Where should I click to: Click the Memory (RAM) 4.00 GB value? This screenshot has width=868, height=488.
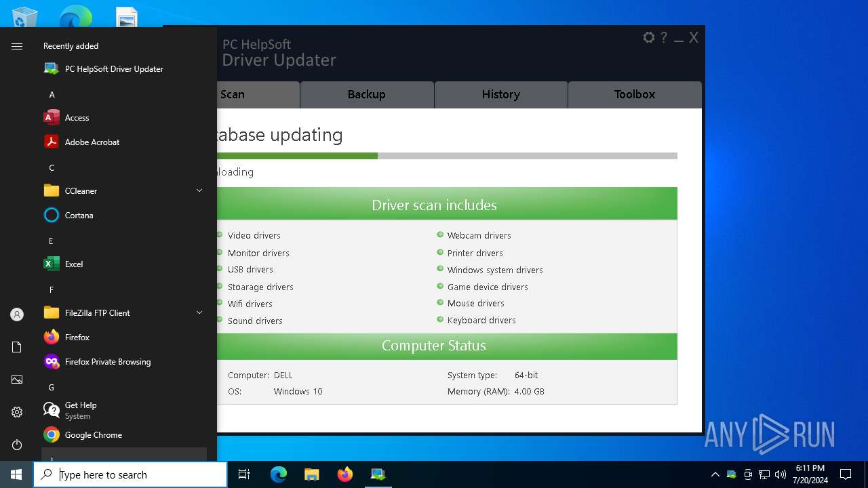point(529,392)
